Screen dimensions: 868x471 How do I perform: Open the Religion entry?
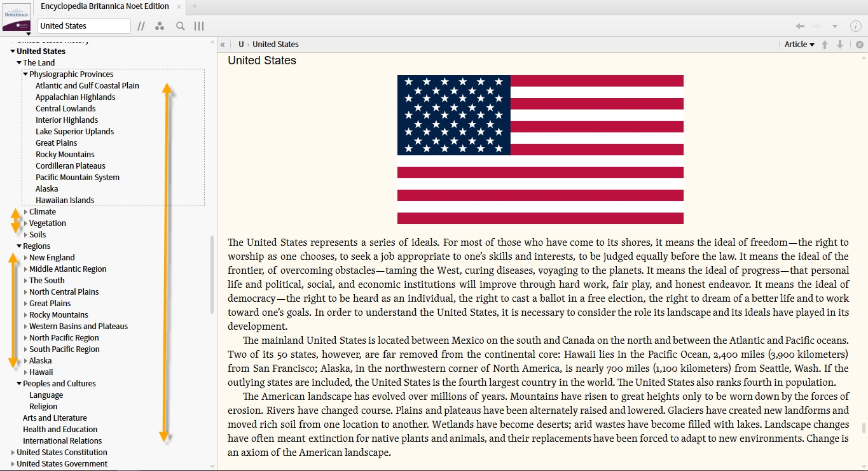43,407
